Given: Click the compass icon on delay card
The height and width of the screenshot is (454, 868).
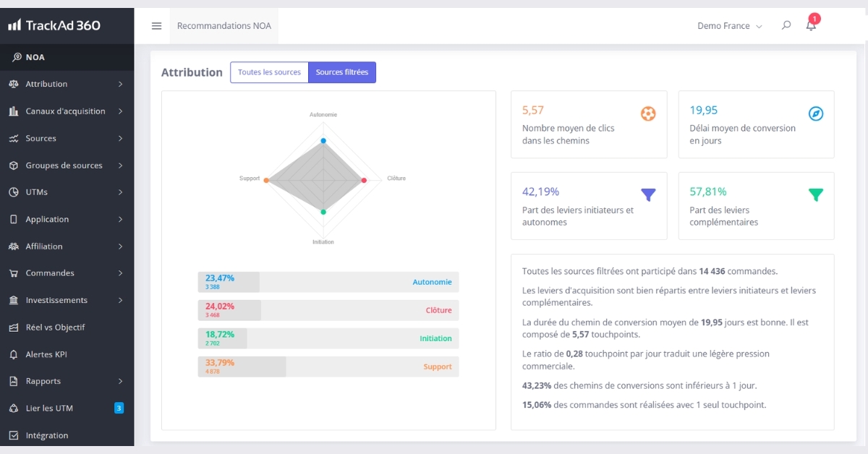Looking at the screenshot, I should coord(816,113).
